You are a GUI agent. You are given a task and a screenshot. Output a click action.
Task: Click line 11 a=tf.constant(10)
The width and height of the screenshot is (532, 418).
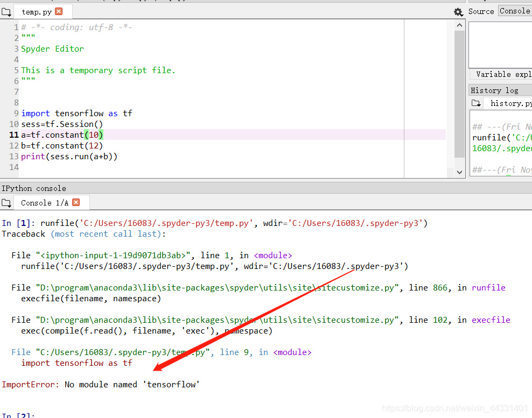click(62, 135)
